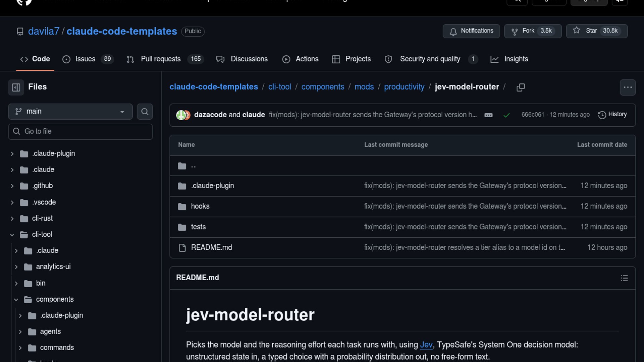Open README outline list icon
The image size is (644, 362).
(624, 278)
